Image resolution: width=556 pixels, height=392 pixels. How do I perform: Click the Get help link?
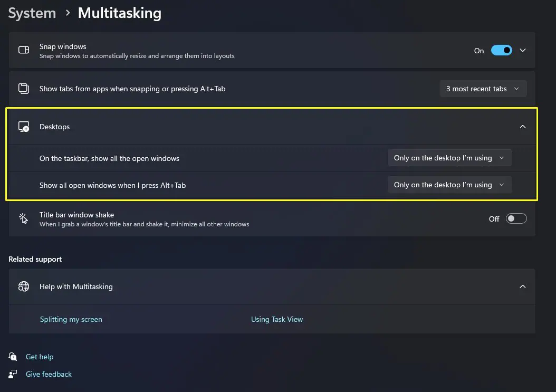coord(40,357)
